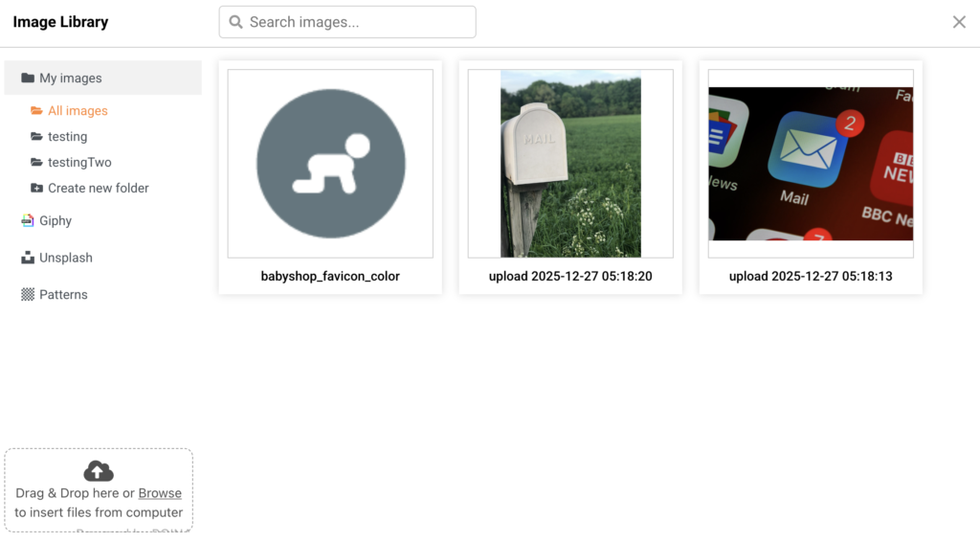Viewport: 980px width, 543px height.
Task: Choose the Create new folder label
Action: point(99,188)
